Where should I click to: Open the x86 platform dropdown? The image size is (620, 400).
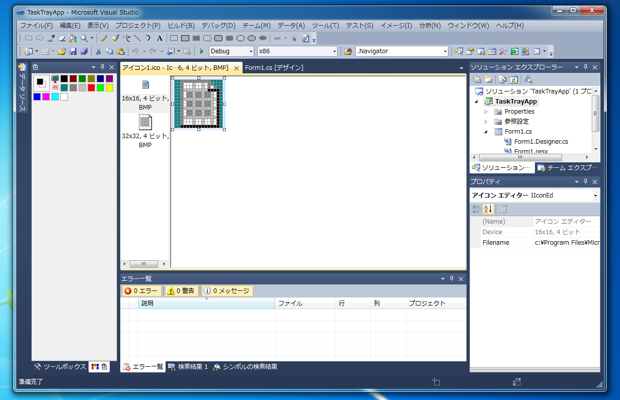point(335,51)
